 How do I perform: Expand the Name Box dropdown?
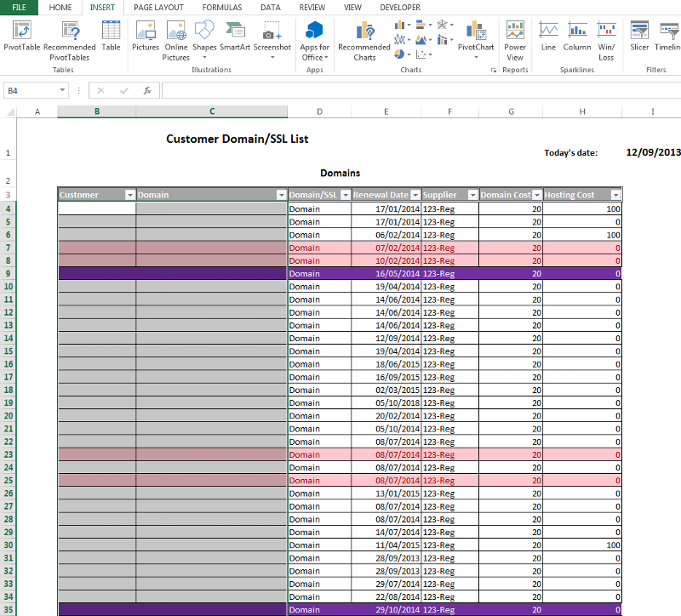click(x=62, y=90)
